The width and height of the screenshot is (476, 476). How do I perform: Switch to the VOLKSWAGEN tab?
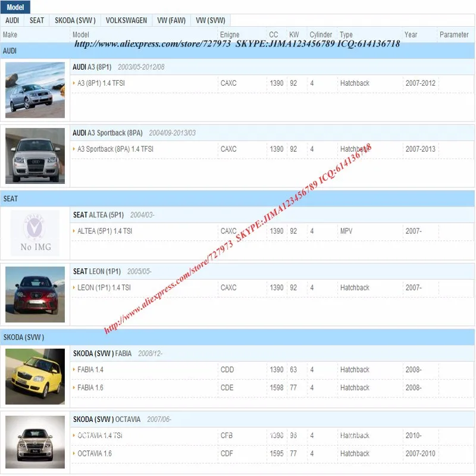(126, 20)
